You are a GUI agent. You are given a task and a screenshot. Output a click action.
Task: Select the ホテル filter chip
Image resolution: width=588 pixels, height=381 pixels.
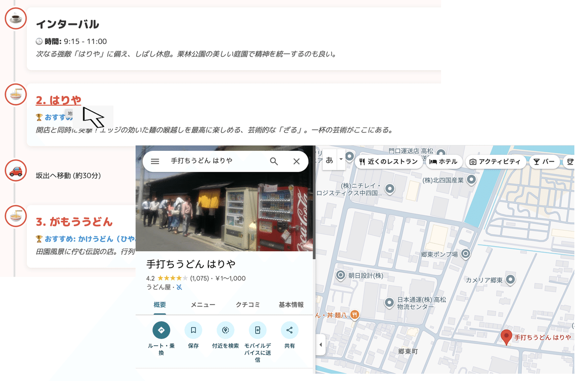[443, 162]
